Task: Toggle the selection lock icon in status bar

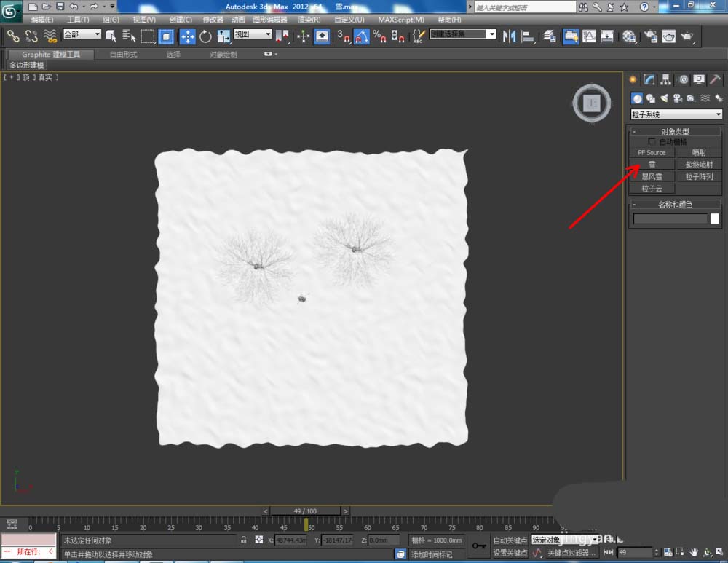Action: [x=244, y=540]
